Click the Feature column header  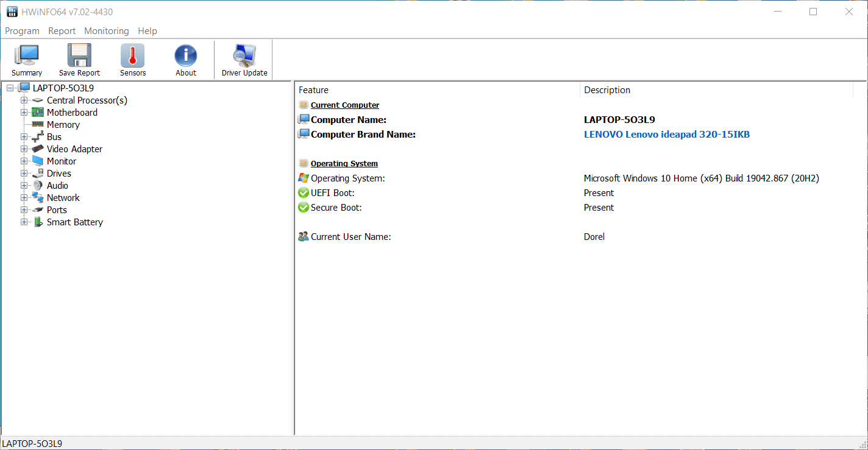click(437, 90)
